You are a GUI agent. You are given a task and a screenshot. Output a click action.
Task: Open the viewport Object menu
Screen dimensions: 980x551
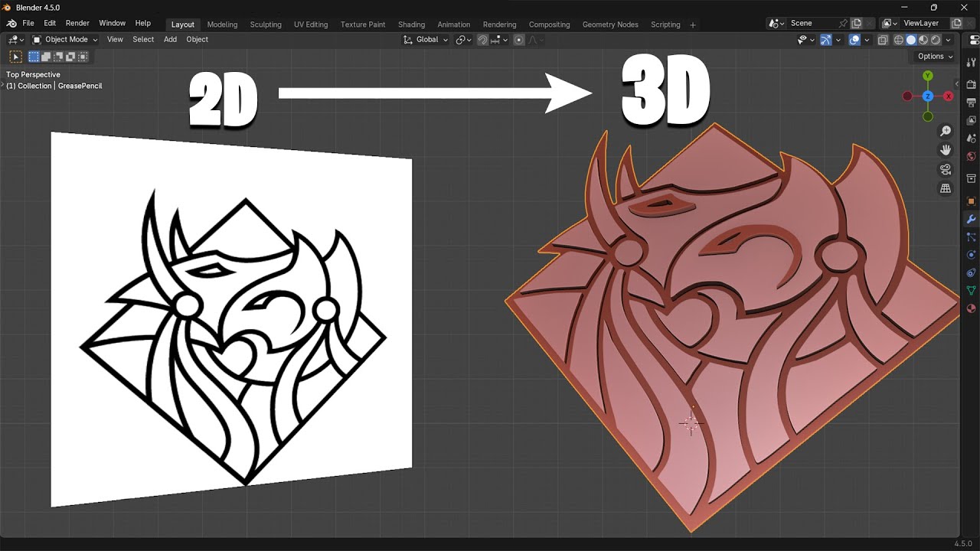point(197,40)
